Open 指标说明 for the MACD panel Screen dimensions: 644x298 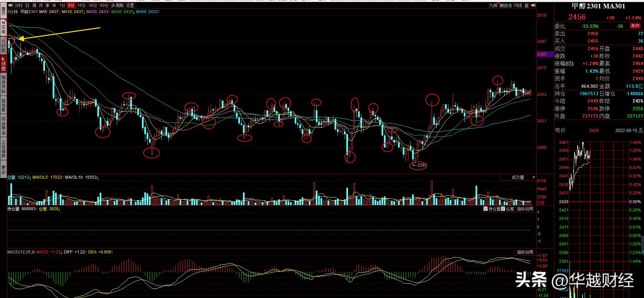(525, 252)
